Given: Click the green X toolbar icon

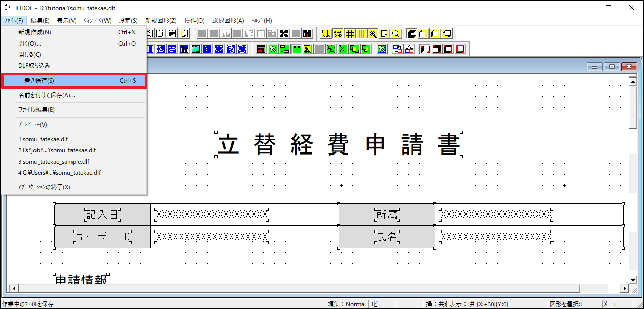Looking at the screenshot, I should point(343,49).
